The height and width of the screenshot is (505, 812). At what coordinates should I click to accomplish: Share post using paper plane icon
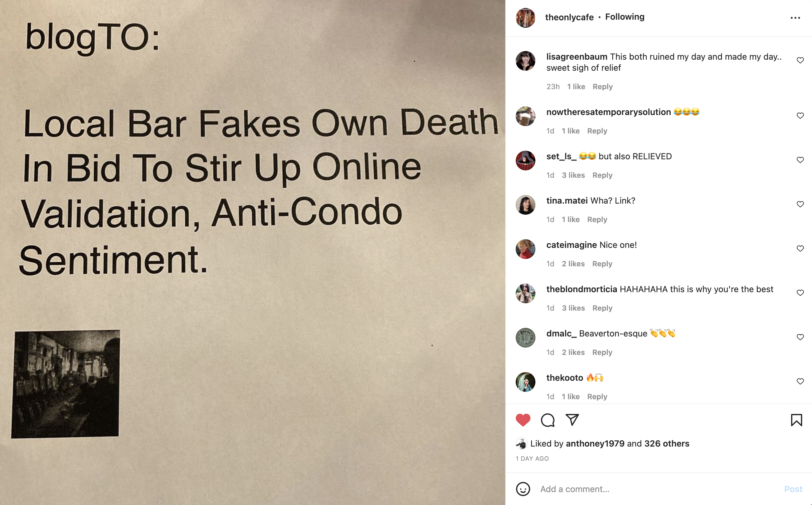coord(572,420)
